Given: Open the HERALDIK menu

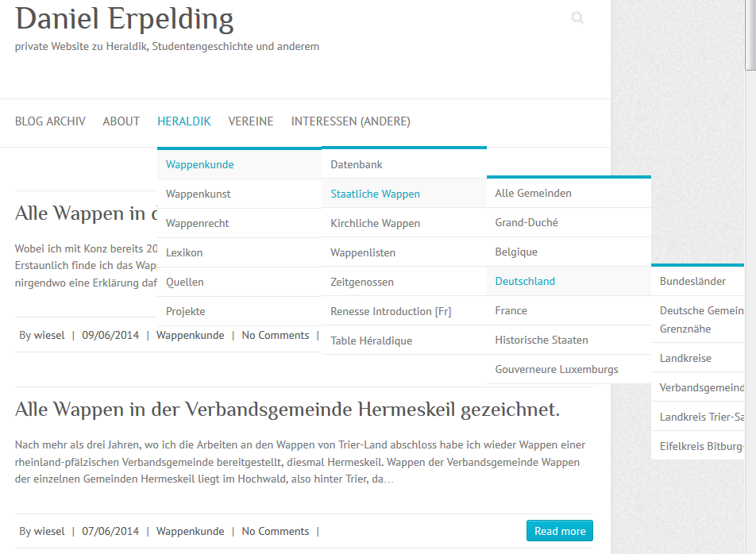Looking at the screenshot, I should (x=183, y=121).
